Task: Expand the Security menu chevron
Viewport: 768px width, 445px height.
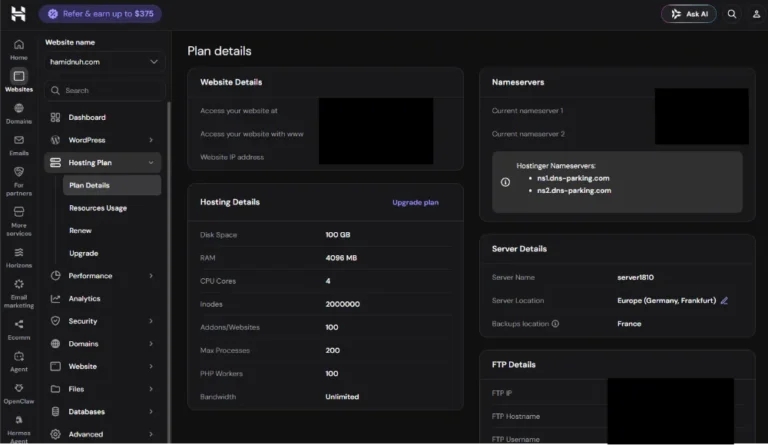Action: click(151, 321)
